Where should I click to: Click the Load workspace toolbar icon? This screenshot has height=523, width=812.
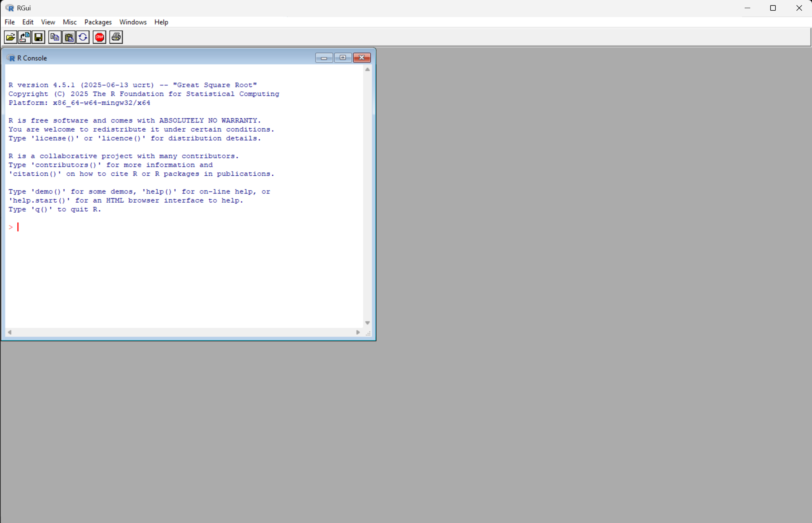[x=24, y=37]
